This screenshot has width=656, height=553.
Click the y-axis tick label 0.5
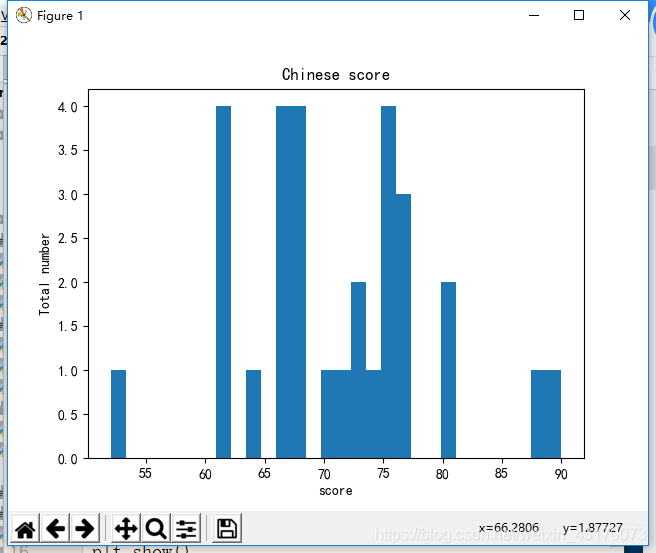(68, 415)
